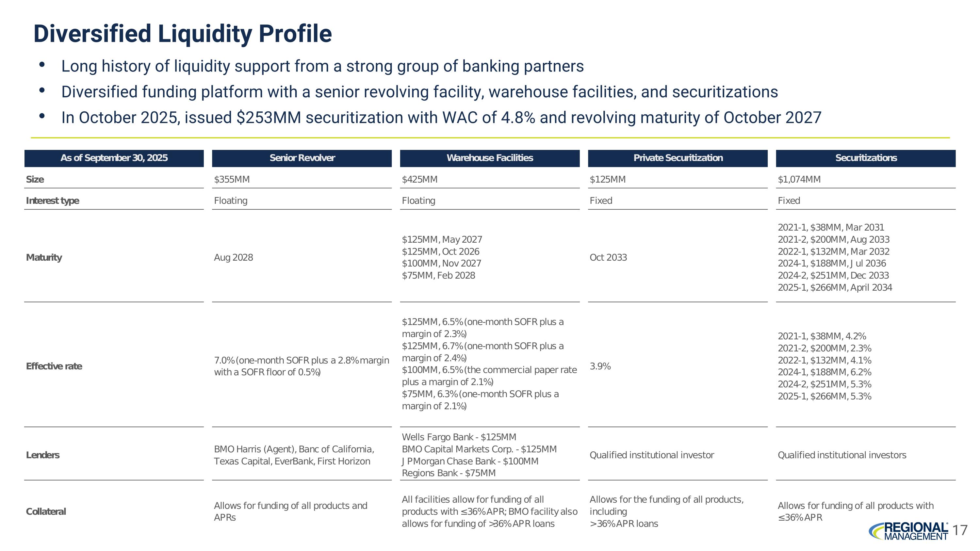Select the Oct 2033 maturity cell
The image size is (980, 551).
608,257
